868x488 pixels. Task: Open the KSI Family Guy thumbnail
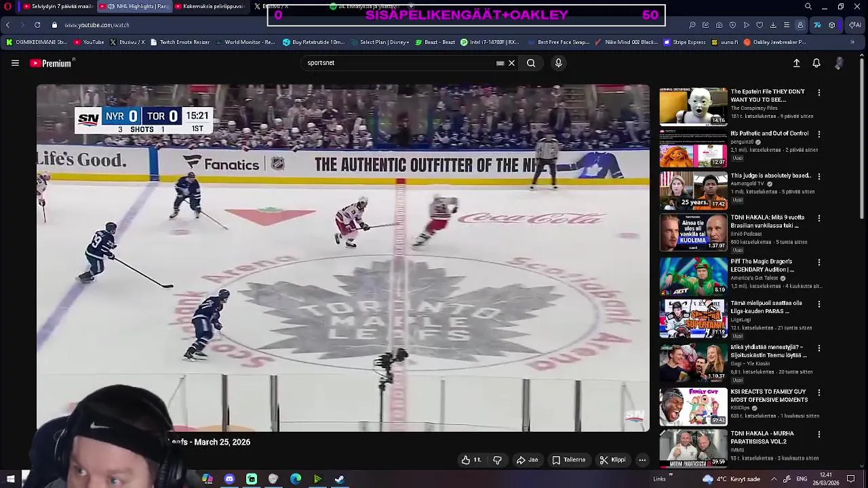[693, 406]
